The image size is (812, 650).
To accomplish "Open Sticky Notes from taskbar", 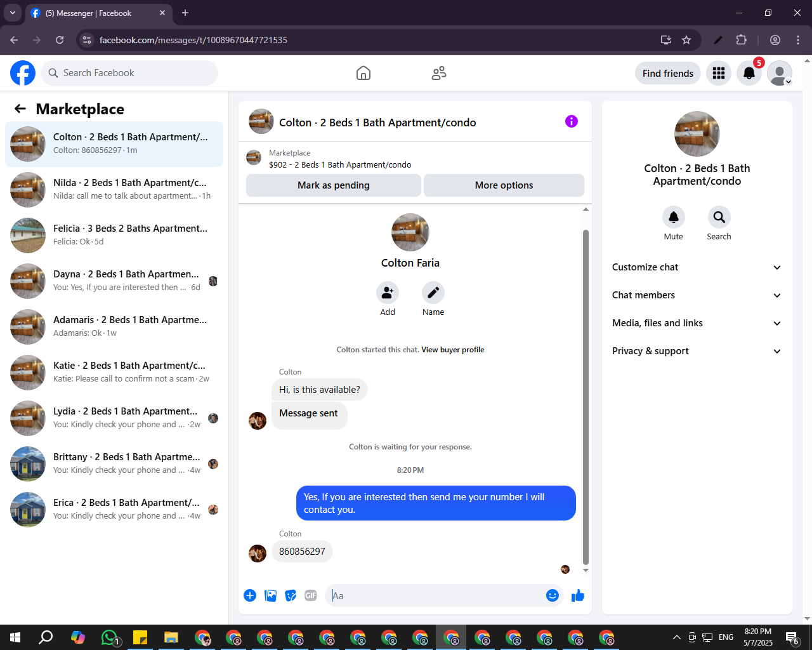I will (x=140, y=637).
